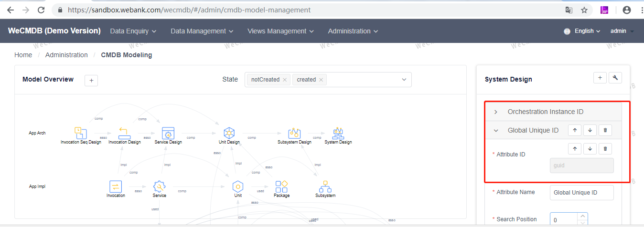
Task: Open the Data Enquiry menu
Action: 133,31
